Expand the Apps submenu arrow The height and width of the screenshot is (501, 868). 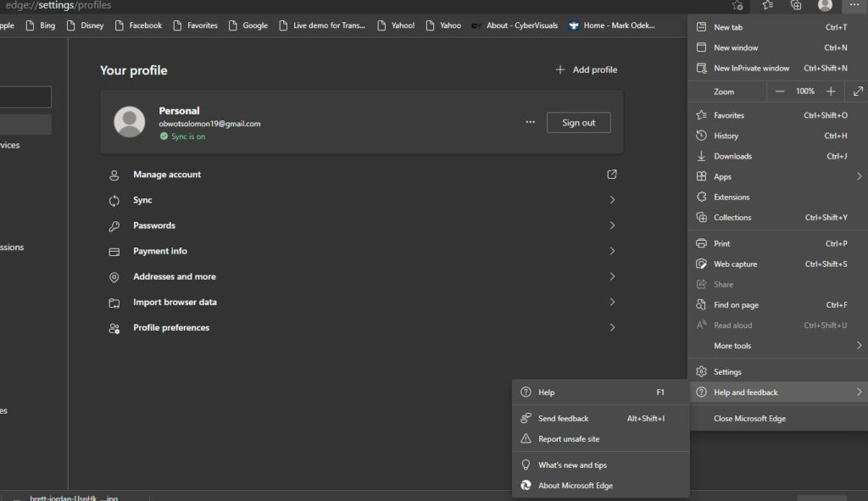[860, 176]
